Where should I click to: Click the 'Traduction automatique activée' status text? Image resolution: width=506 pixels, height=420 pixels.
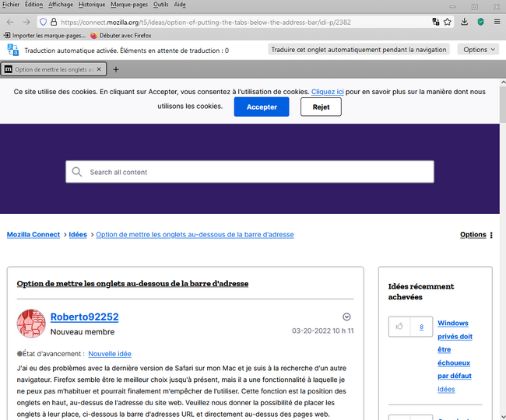(126, 51)
